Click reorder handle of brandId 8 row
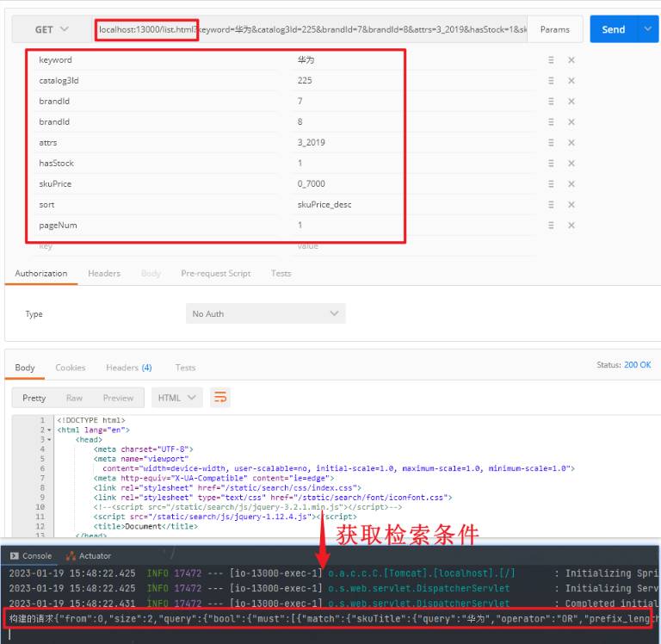 [x=551, y=122]
